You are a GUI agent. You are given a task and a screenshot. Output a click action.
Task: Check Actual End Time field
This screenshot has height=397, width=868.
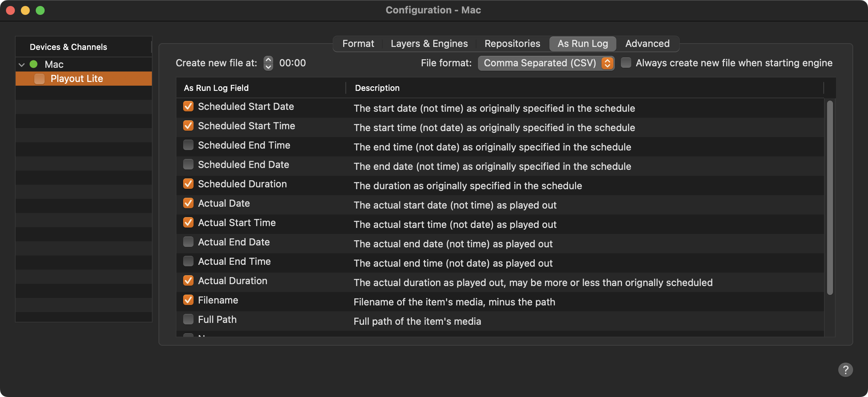point(188,261)
